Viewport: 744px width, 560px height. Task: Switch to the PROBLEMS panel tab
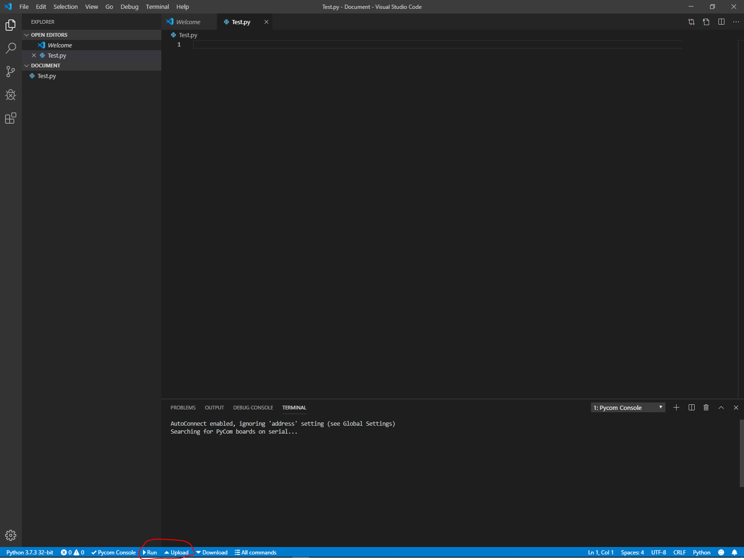(x=183, y=408)
